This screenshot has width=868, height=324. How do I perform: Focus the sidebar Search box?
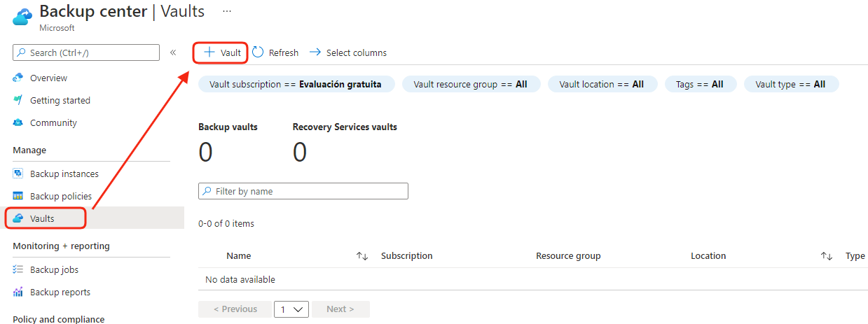[86, 52]
